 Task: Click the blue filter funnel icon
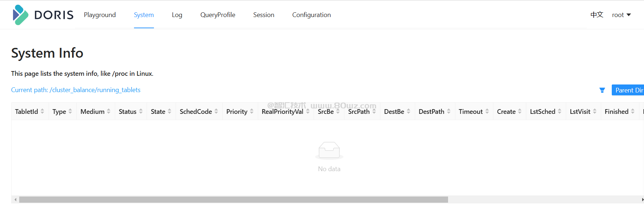click(602, 90)
